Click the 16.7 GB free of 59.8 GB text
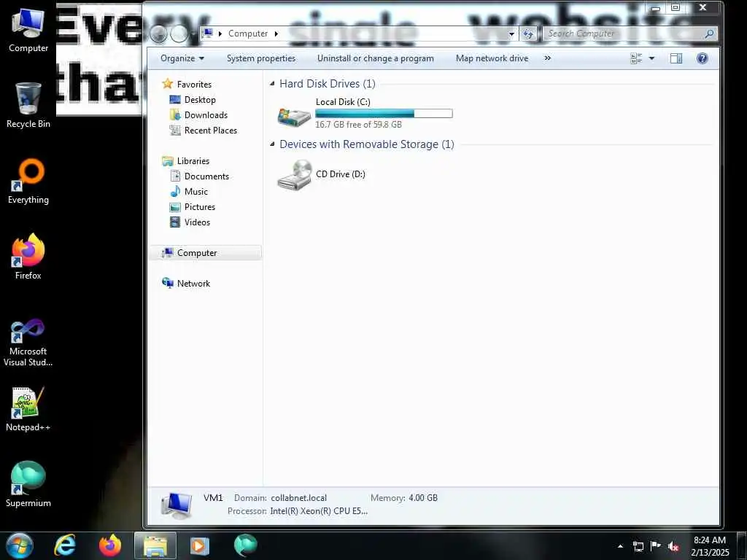Viewport: 747px width, 560px height. click(x=359, y=124)
